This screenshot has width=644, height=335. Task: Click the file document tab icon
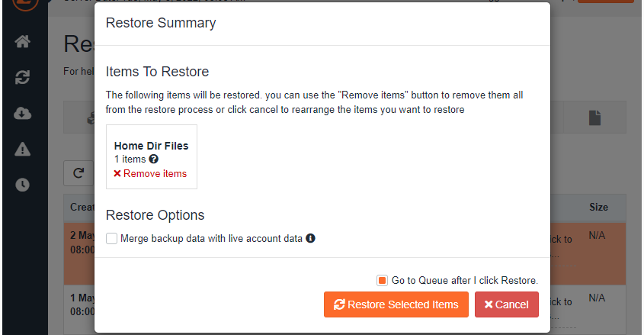[594, 118]
